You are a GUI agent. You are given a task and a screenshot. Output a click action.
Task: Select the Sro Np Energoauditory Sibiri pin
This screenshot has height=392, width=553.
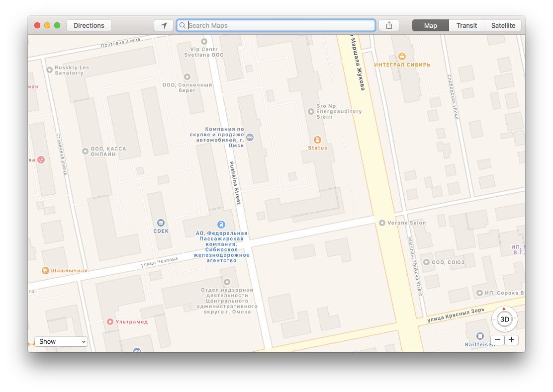click(311, 112)
